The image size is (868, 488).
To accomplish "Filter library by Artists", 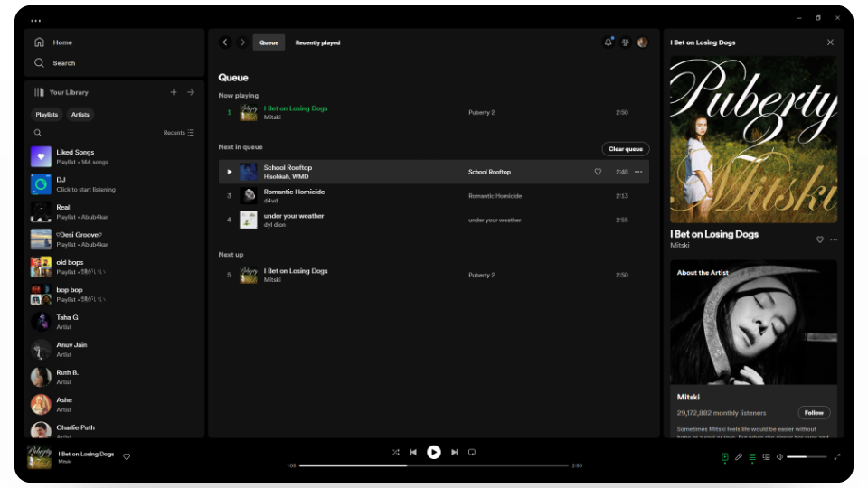I will click(80, 115).
